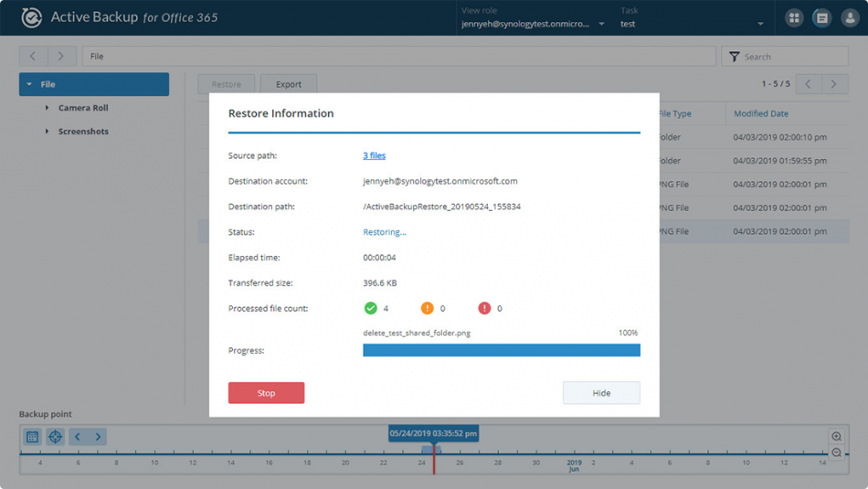868x489 pixels.
Task: Select the 05/24/2019 03:35:52 pm marker
Action: [x=433, y=433]
